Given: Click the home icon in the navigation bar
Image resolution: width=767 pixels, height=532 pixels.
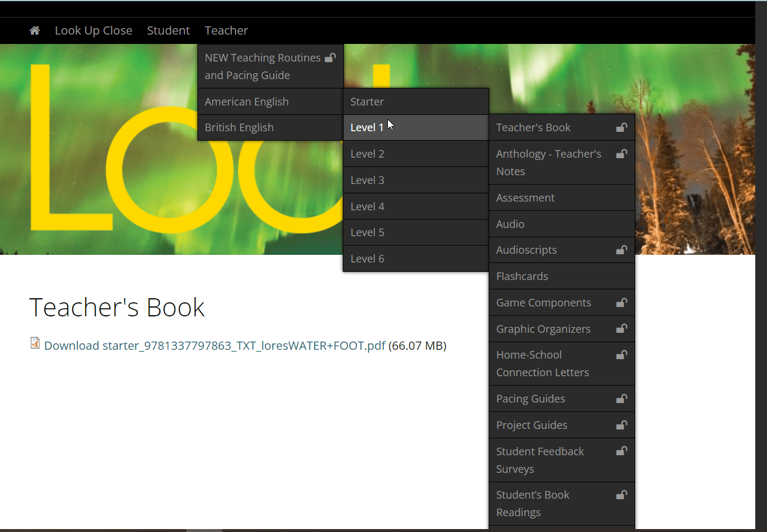Looking at the screenshot, I should [x=34, y=30].
